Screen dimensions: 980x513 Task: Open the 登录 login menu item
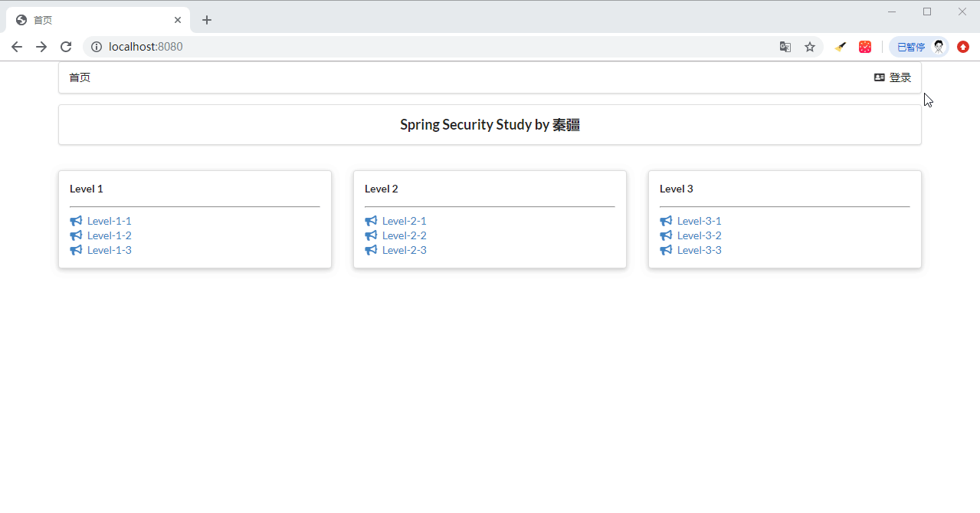pos(893,77)
